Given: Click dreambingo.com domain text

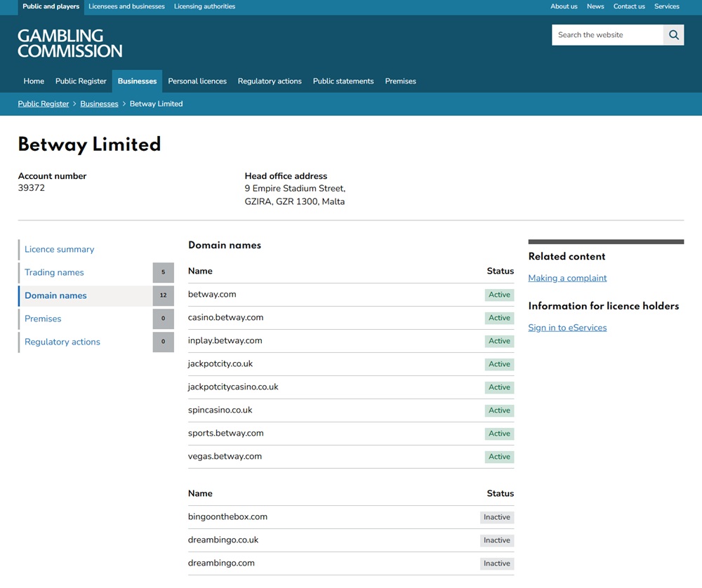Looking at the screenshot, I should point(221,563).
